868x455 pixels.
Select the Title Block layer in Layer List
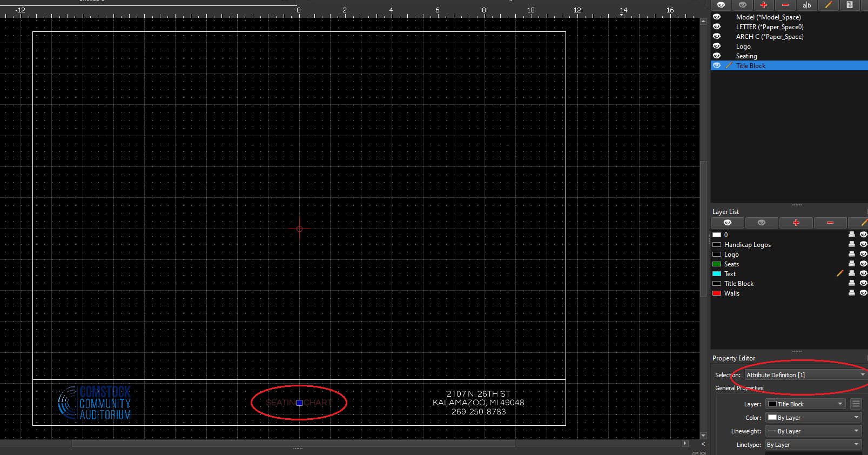click(739, 284)
